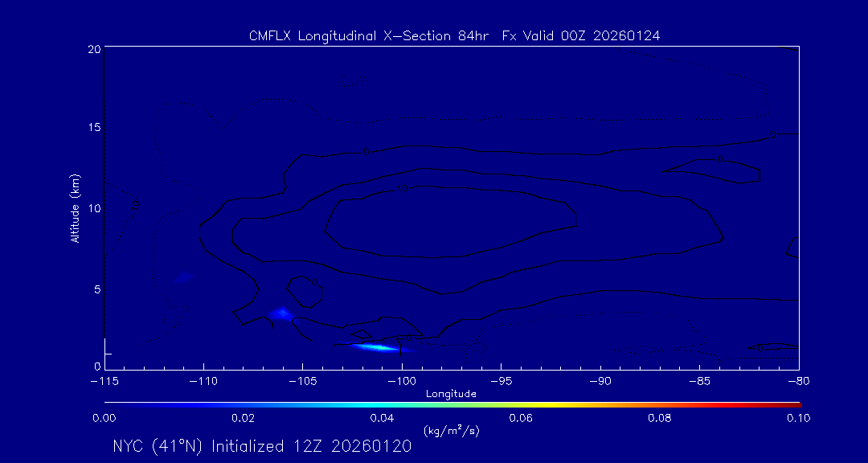Click the NYC (41°N) Initialized footer text
The height and width of the screenshot is (463, 868).
point(262,446)
